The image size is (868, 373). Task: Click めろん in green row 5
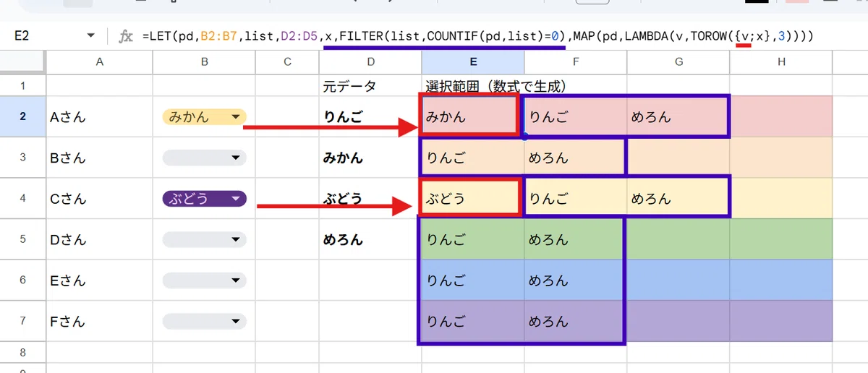pos(575,239)
